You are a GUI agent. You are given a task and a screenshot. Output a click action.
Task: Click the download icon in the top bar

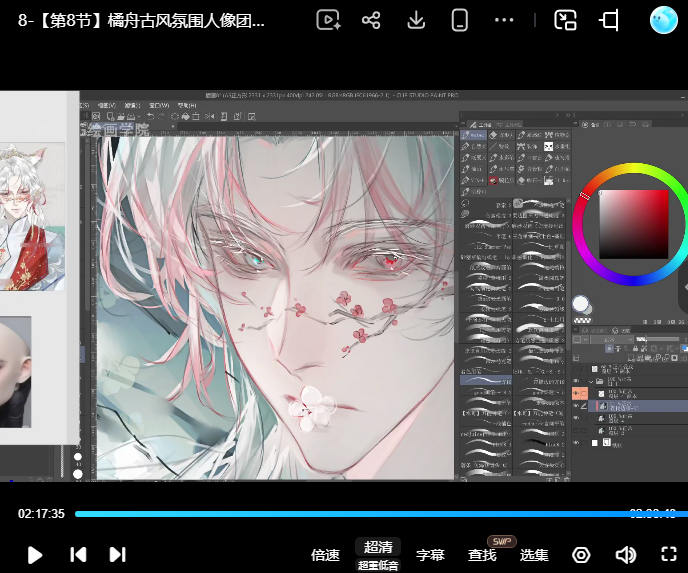pyautogui.click(x=416, y=20)
